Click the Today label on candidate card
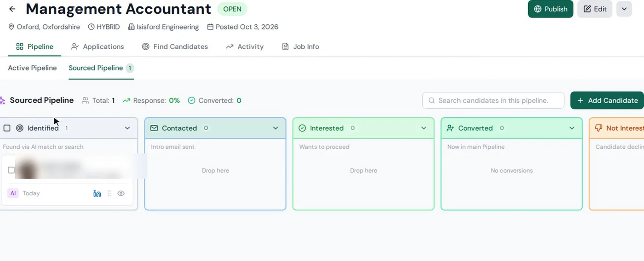 tap(31, 193)
